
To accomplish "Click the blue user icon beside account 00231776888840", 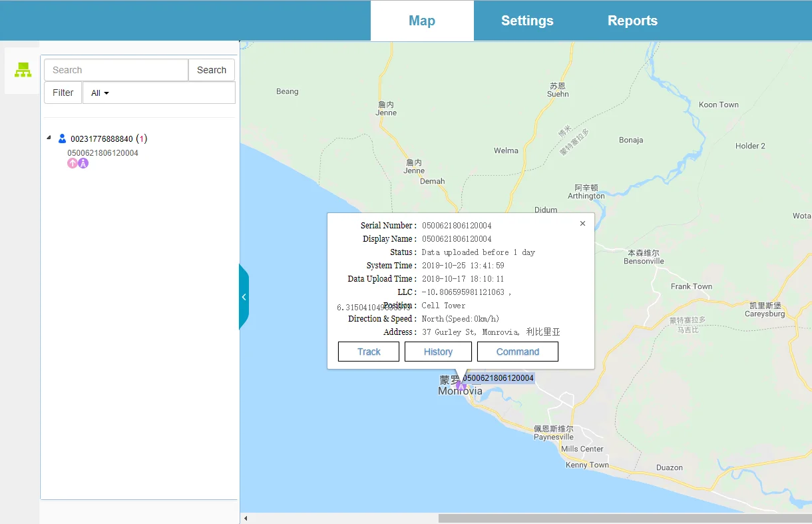I will [x=62, y=138].
